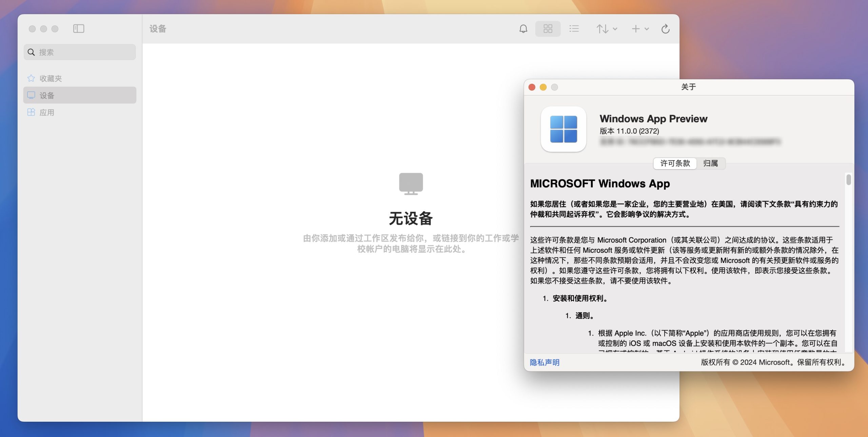Minimize the 关于 window
868x437 pixels.
pyautogui.click(x=543, y=87)
